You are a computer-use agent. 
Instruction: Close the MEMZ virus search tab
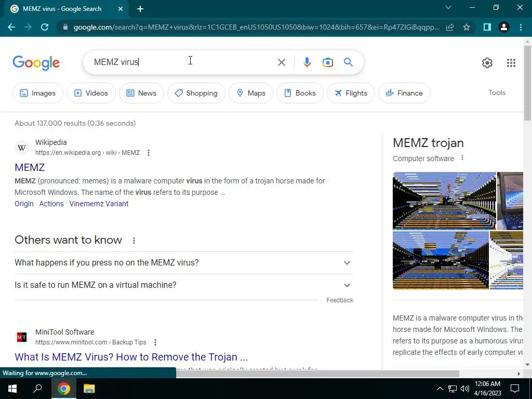coord(121,9)
